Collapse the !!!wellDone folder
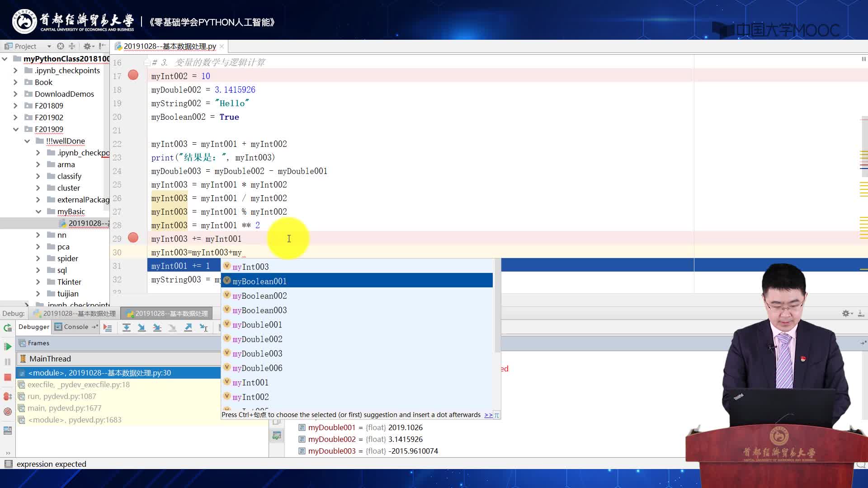 [x=27, y=141]
